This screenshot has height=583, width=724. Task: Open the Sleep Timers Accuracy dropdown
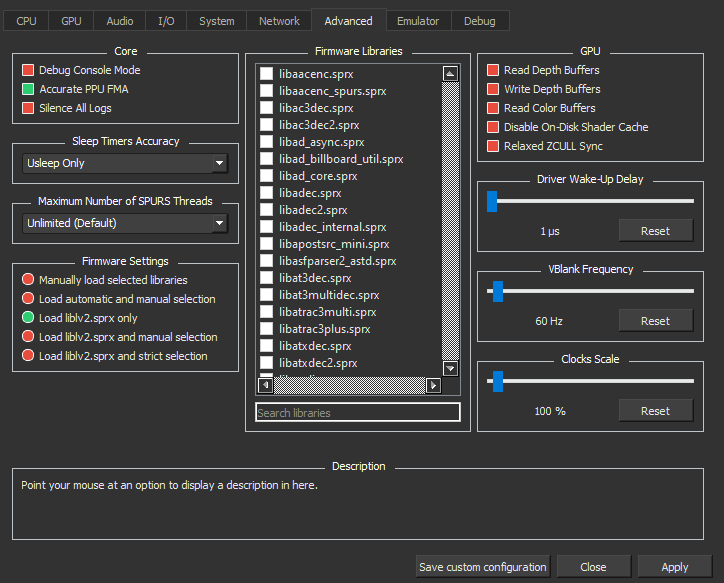point(125,163)
